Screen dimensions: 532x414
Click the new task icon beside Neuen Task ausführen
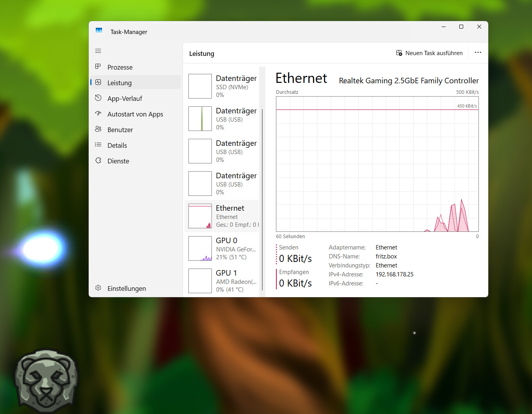399,53
